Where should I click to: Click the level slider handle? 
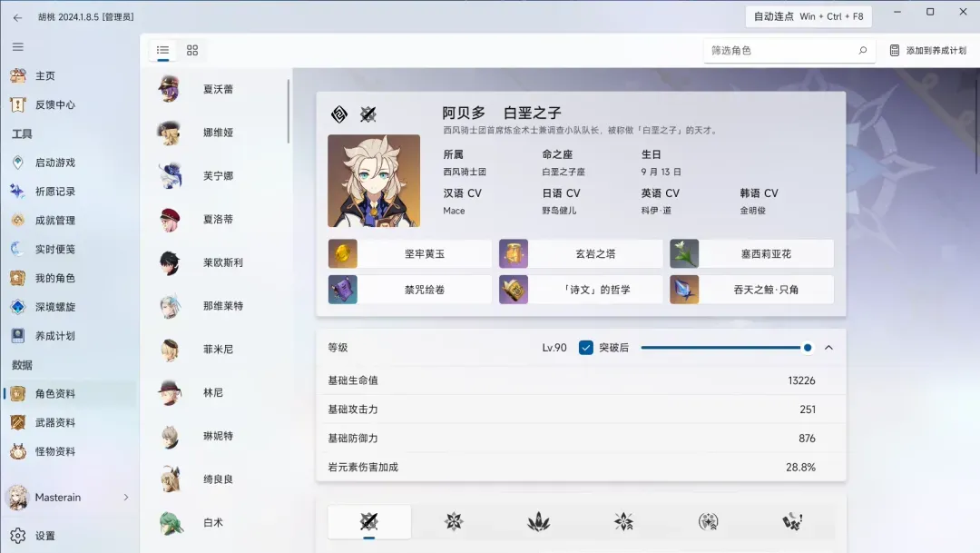pos(808,348)
